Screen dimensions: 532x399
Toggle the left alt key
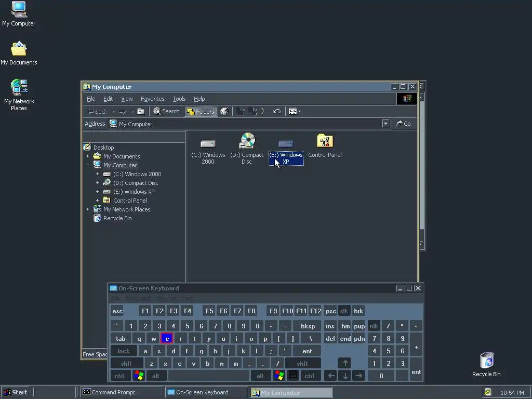coord(156,376)
